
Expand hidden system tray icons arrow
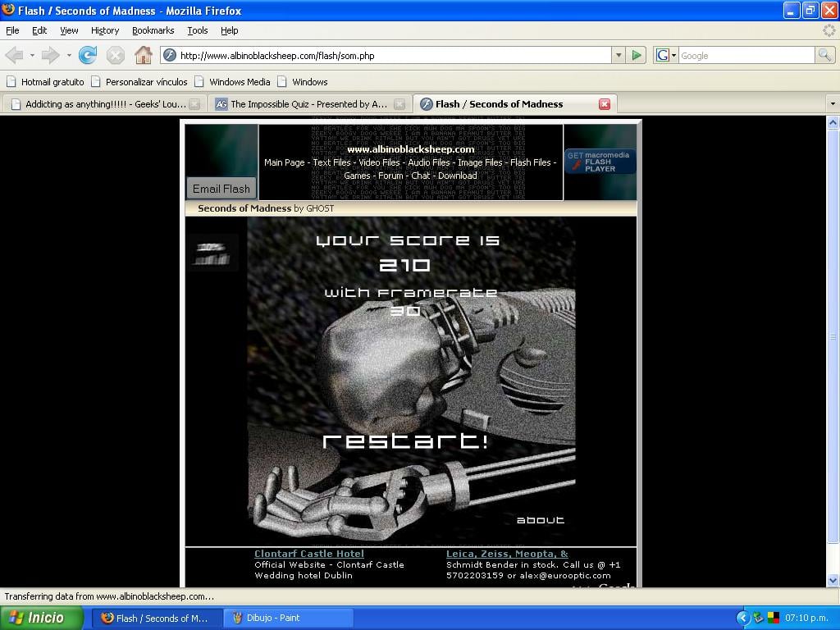pos(742,618)
